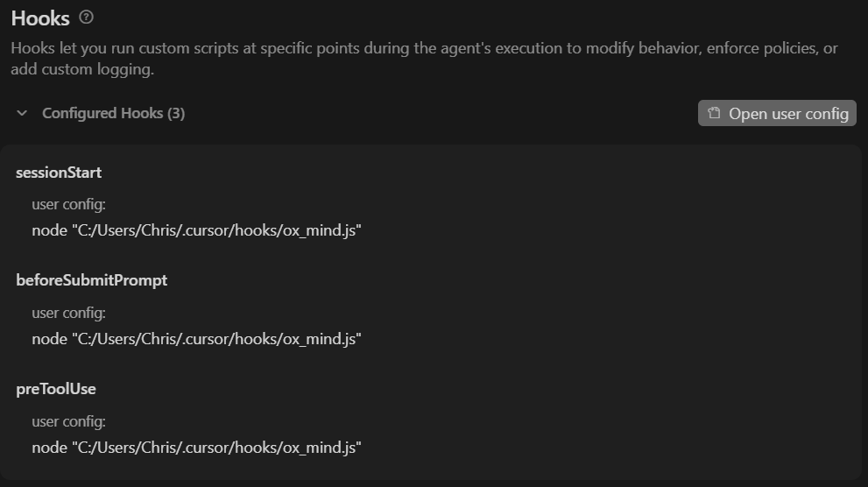
Task: Click user config label under beforeSubmitPrompt
Action: click(x=68, y=313)
